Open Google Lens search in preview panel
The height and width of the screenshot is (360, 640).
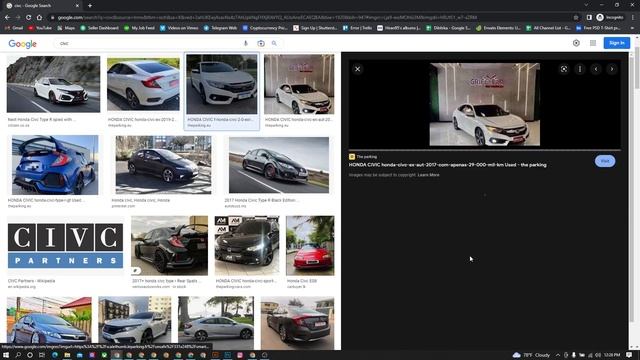(x=564, y=69)
